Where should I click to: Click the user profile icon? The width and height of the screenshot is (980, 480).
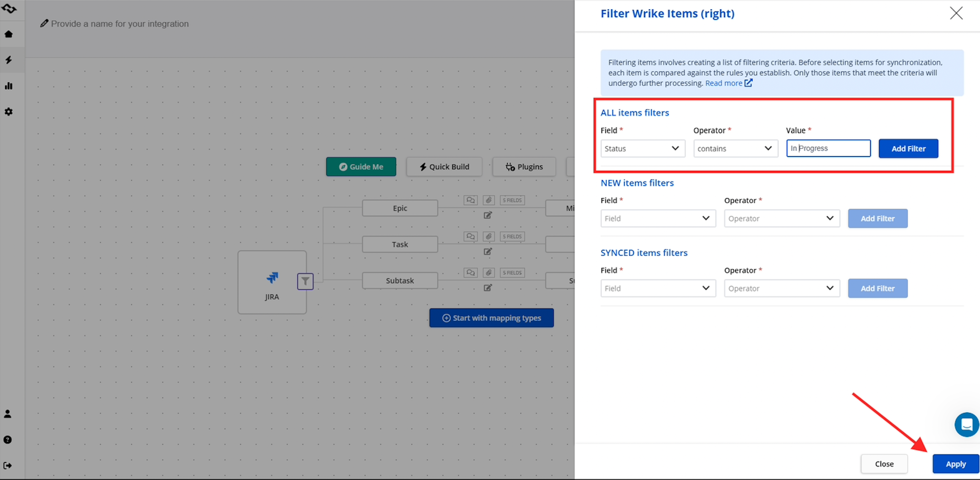pos(7,414)
